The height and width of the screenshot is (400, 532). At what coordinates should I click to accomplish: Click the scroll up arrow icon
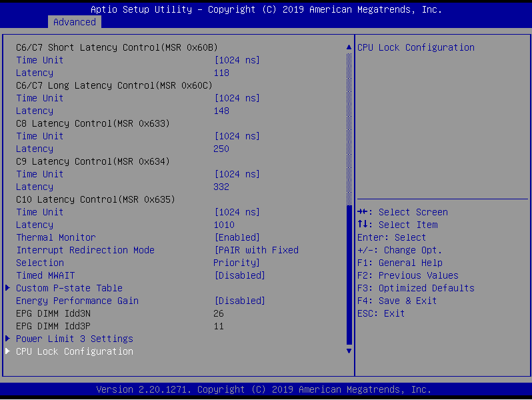(348, 47)
